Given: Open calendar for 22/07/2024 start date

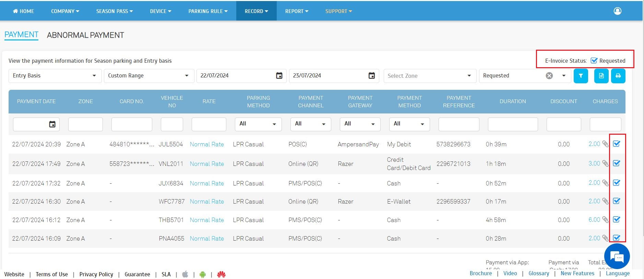Looking at the screenshot, I should point(279,76).
